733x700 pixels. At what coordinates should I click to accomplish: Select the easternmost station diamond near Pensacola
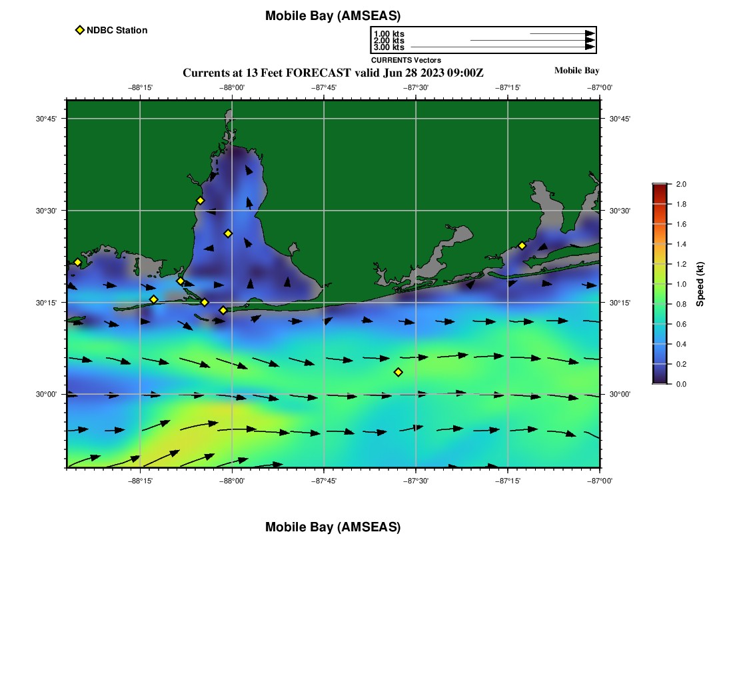click(522, 245)
